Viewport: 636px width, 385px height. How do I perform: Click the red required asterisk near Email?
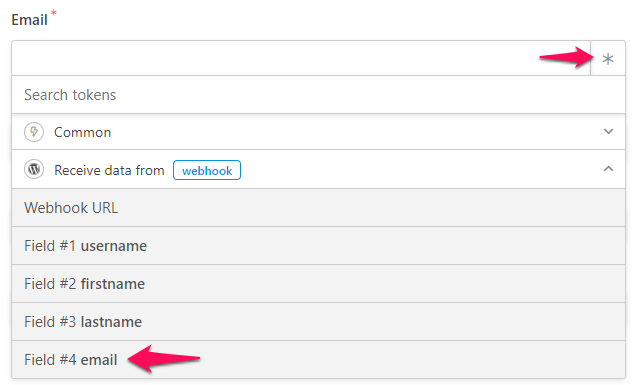coord(54,13)
